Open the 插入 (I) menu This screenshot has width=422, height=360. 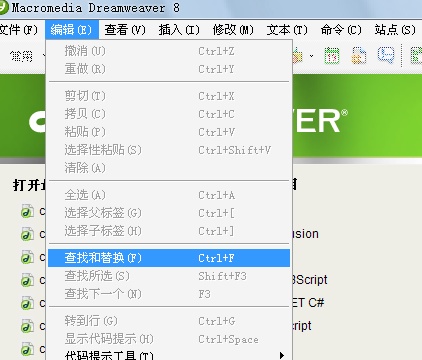(179, 30)
